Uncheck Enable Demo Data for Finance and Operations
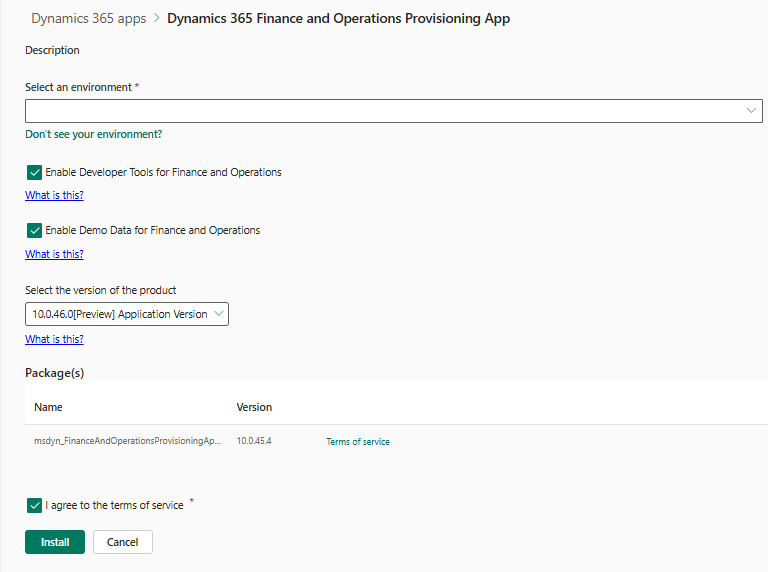Viewport: 768px width, 572px height. (34, 230)
